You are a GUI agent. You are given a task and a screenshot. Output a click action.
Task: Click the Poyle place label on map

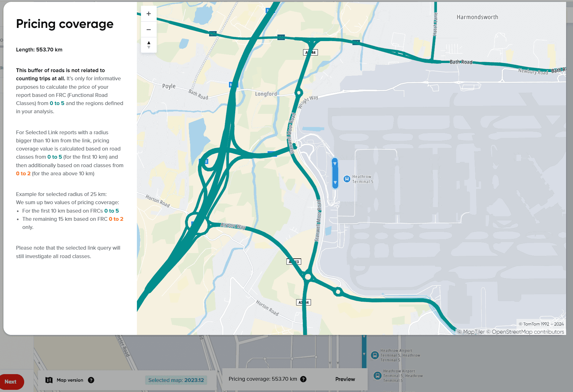coord(169,86)
